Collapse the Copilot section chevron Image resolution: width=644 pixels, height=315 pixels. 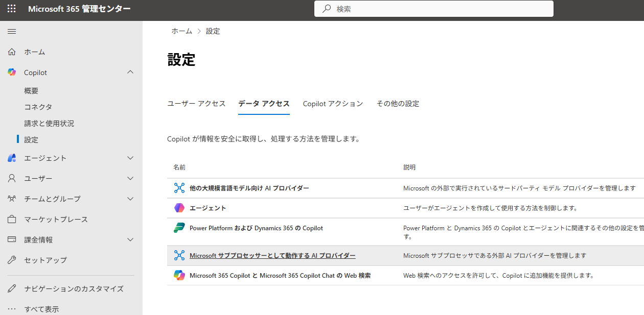coord(130,72)
